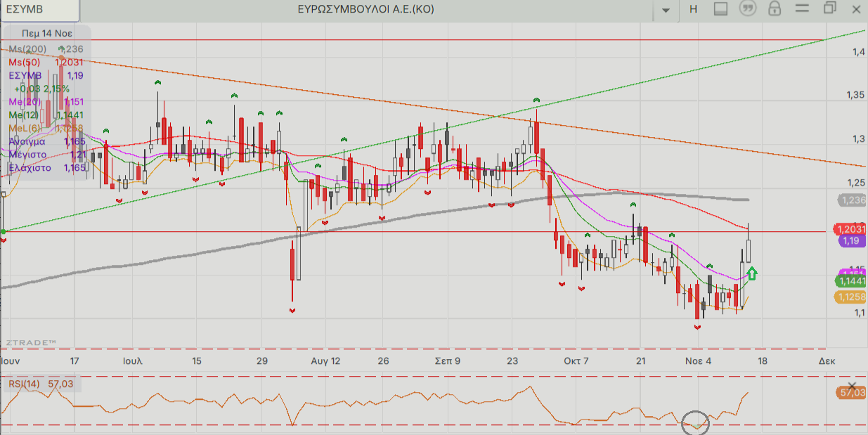Open the quotation marks comments icon
868x435 pixels.
747,8
